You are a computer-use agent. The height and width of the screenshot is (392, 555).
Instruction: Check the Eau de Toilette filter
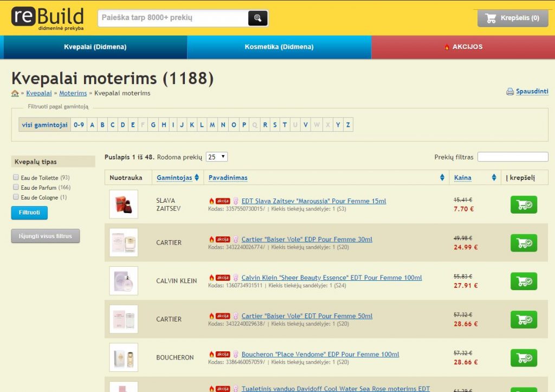click(x=16, y=178)
